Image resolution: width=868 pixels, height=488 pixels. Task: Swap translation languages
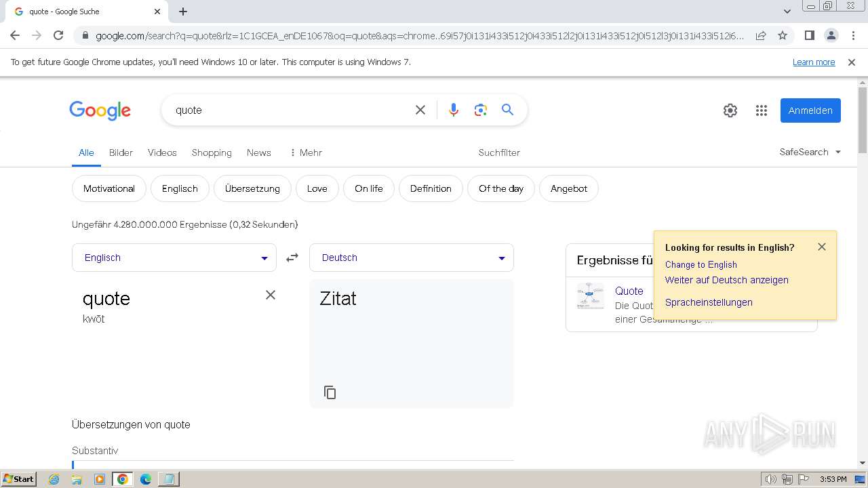(x=292, y=258)
